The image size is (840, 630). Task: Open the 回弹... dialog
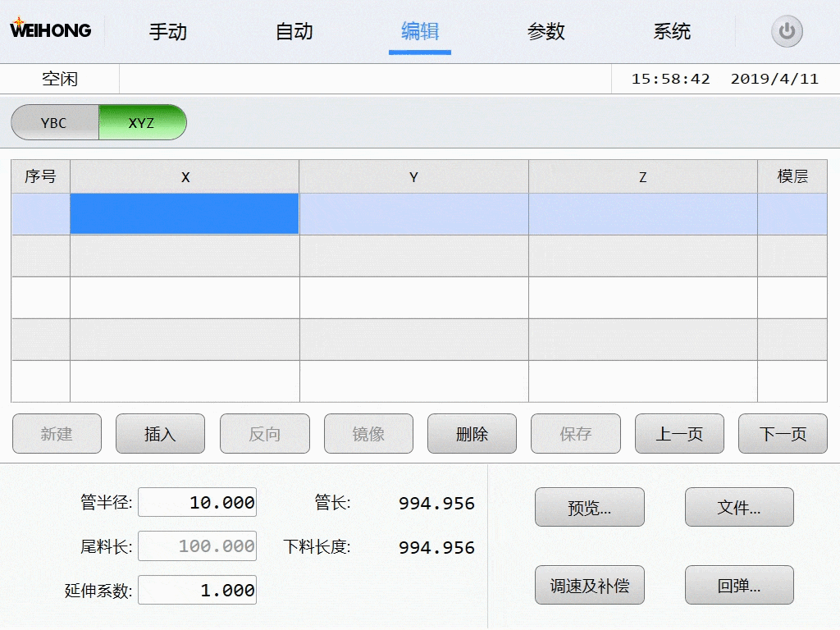tap(739, 585)
